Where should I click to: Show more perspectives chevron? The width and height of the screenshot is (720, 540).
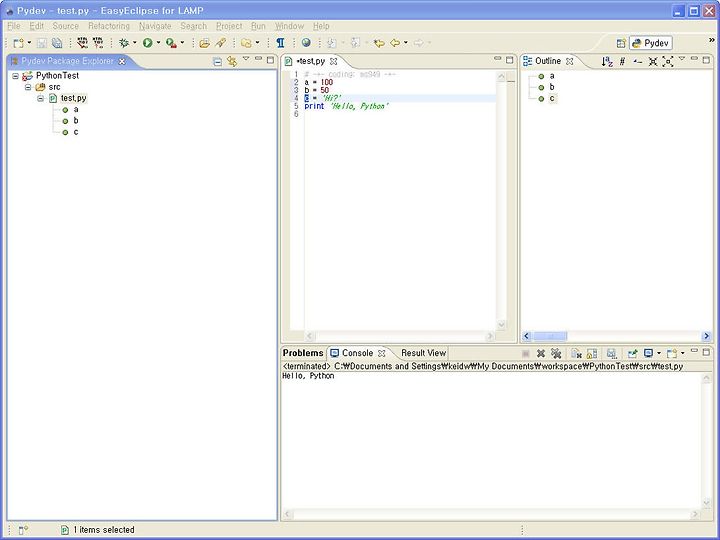point(712,40)
